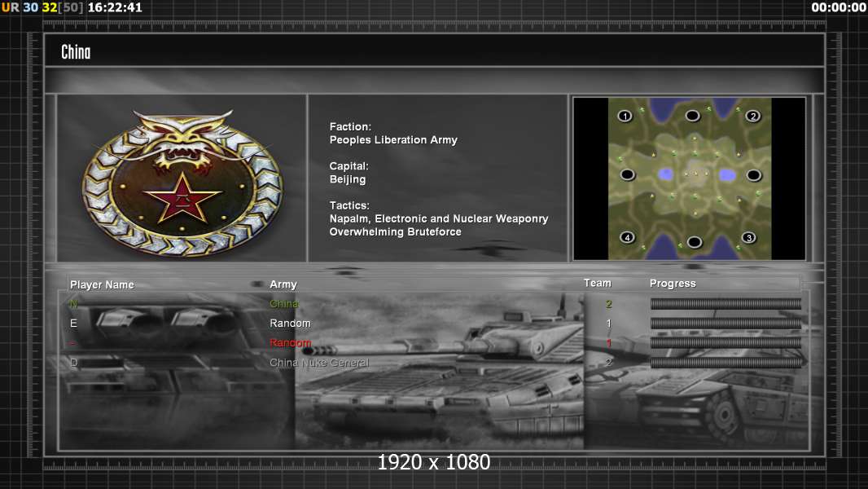Screen dimensions: 868x489
Task: Click the red team number in the red Random row
Action: click(x=608, y=343)
